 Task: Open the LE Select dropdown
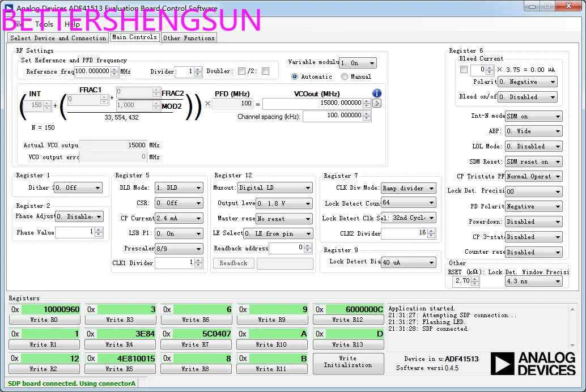[278, 234]
